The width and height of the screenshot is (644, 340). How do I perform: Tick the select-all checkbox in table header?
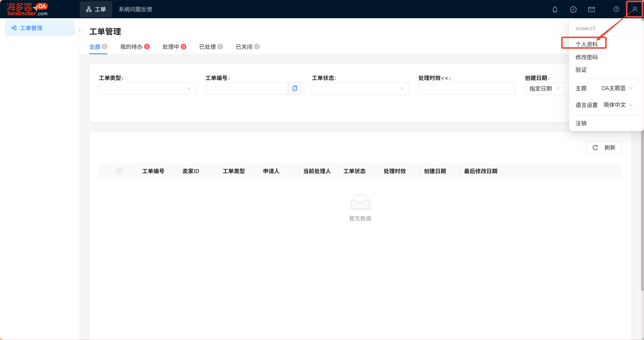119,171
